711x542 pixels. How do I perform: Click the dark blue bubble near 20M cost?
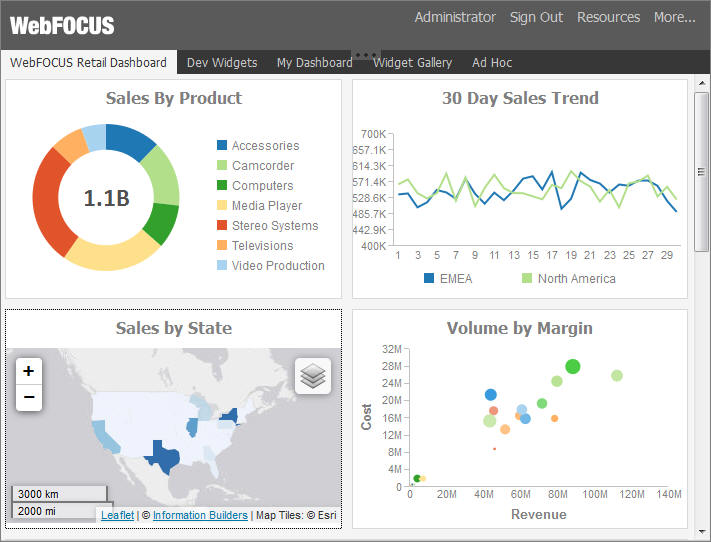pyautogui.click(x=491, y=395)
